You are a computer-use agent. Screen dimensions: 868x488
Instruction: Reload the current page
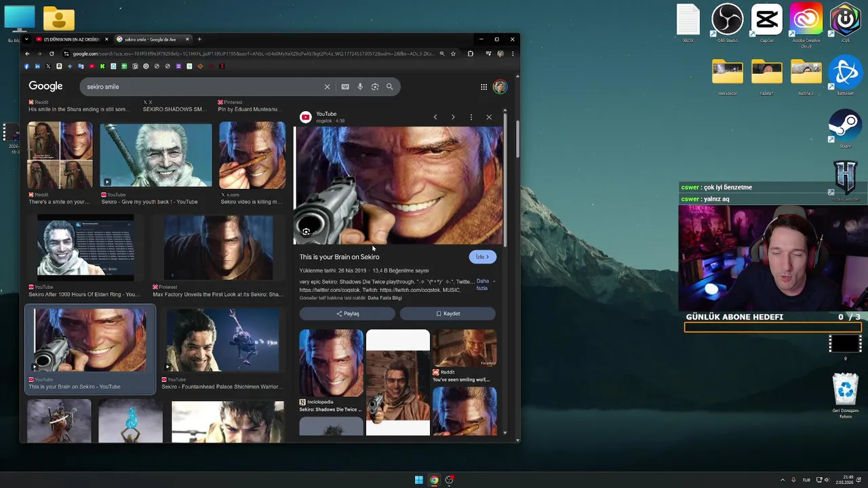(x=52, y=54)
